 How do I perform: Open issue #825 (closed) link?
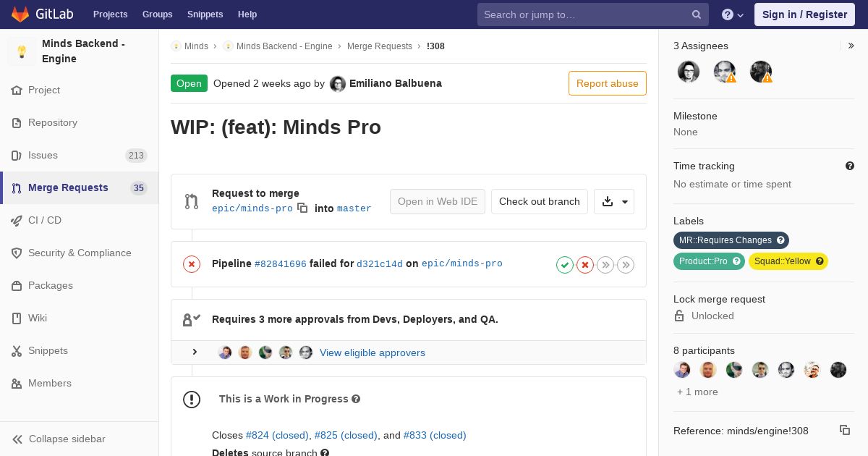346,435
